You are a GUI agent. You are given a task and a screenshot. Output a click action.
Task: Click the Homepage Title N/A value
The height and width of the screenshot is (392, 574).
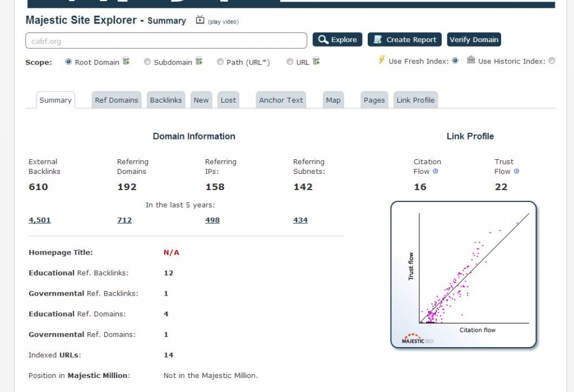(172, 252)
